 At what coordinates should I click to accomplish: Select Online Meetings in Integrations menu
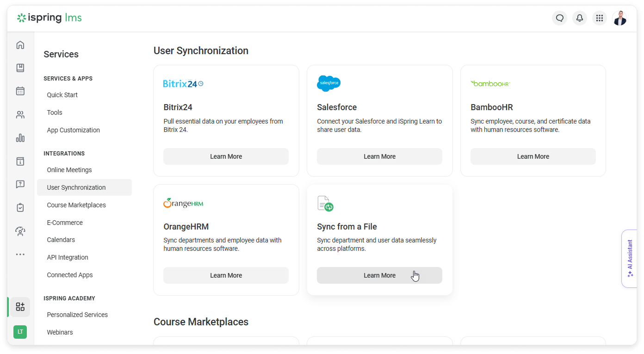click(x=69, y=170)
